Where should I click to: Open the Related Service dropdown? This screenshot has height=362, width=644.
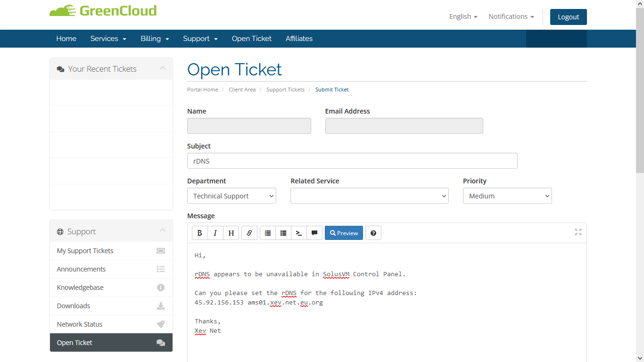(x=369, y=196)
